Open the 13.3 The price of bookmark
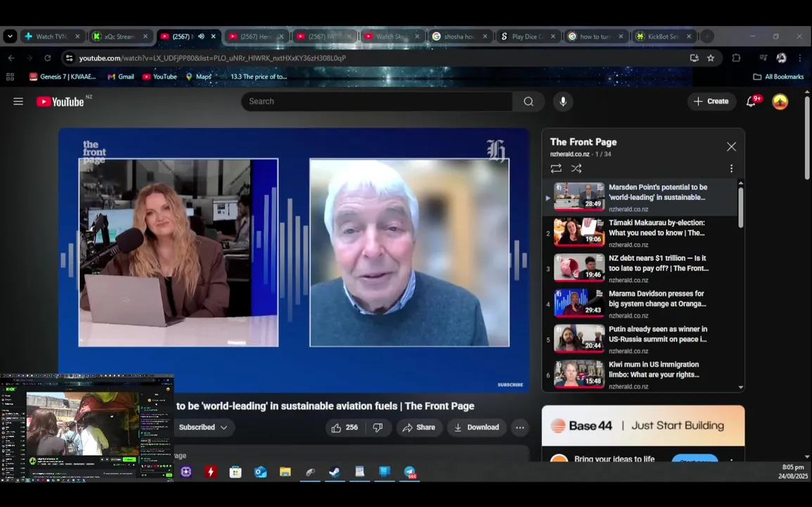This screenshot has width=812, height=507. pos(254,77)
